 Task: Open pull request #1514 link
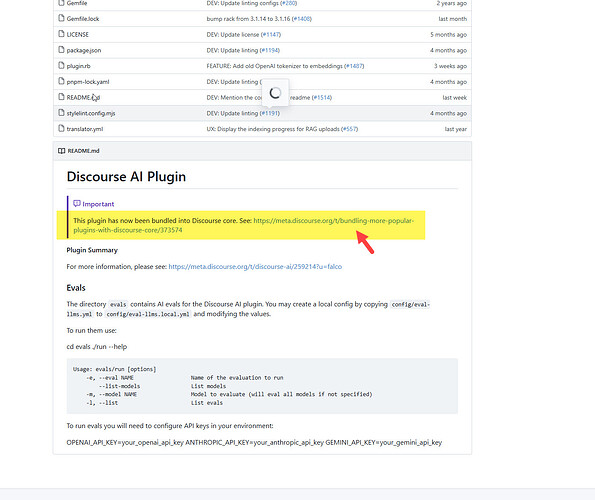click(x=322, y=97)
